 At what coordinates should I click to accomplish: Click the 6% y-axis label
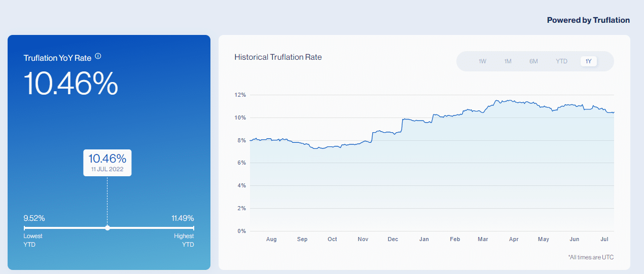point(241,163)
